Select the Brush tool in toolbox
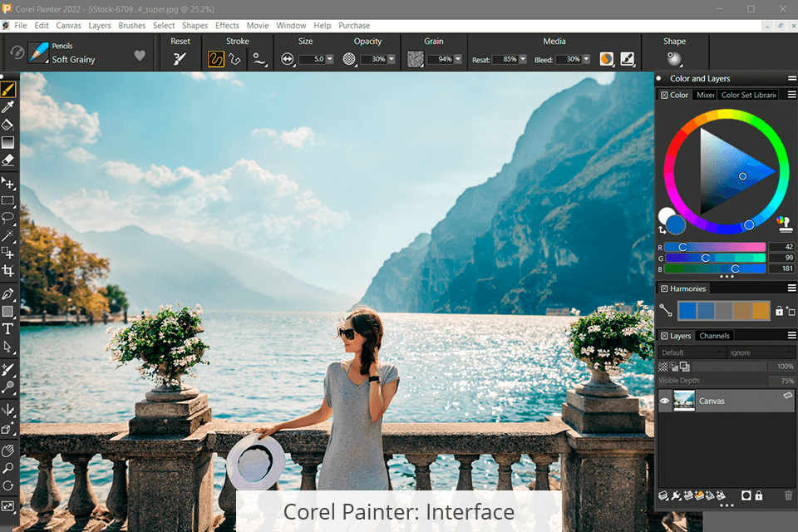Image resolution: width=798 pixels, height=532 pixels. pos(8,90)
